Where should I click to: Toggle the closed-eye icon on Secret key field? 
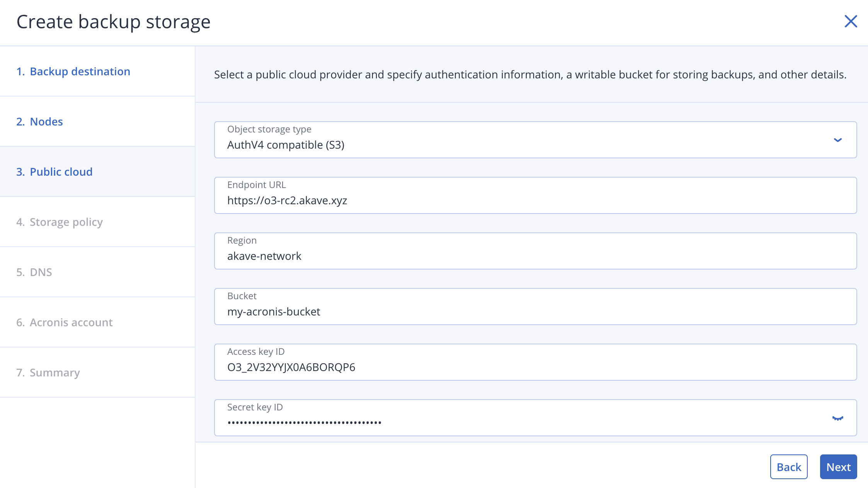(838, 418)
